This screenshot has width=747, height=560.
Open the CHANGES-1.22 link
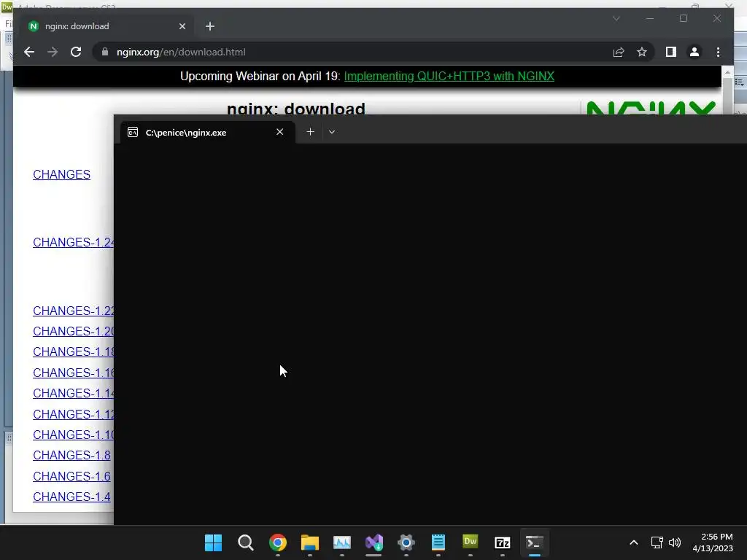click(74, 311)
